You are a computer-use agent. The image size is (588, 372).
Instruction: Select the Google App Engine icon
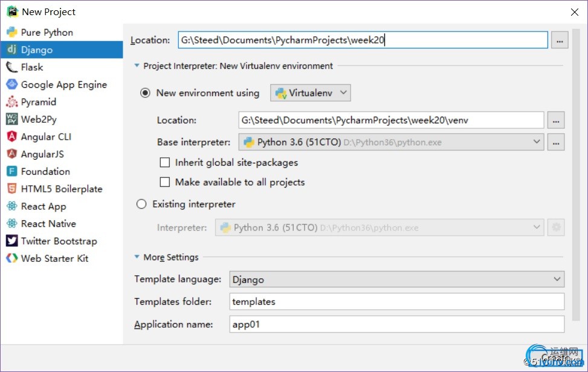coord(12,85)
